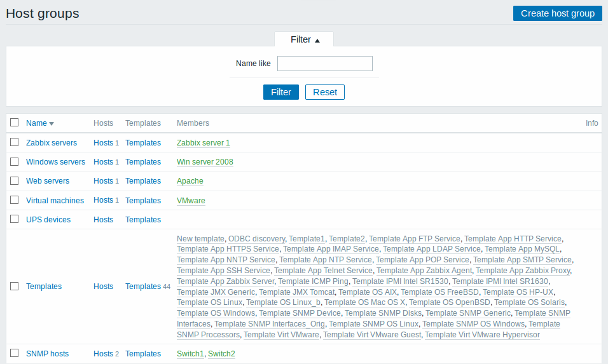This screenshot has height=364, width=608.
Task: Open Template App HTTPS Service
Action: (228, 249)
